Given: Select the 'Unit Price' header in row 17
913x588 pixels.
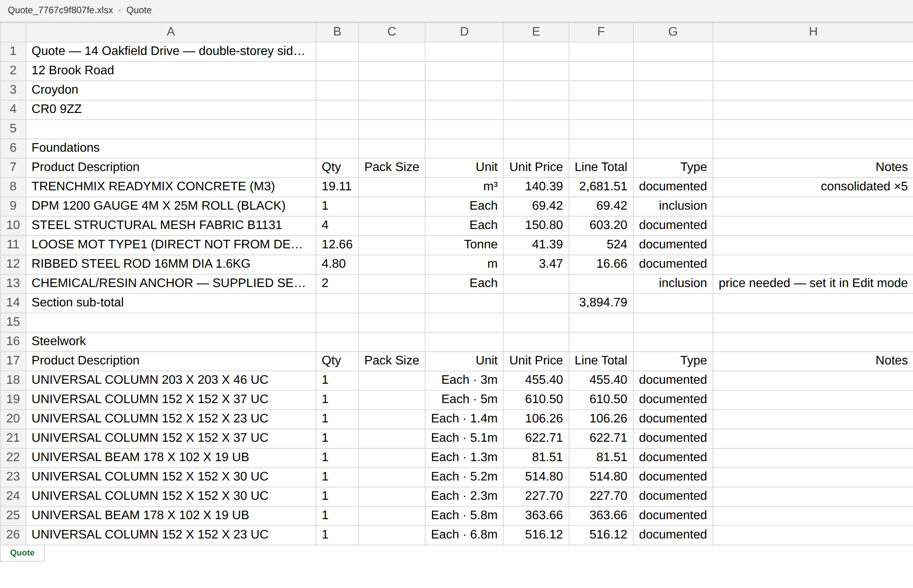Looking at the screenshot, I should tap(536, 361).
